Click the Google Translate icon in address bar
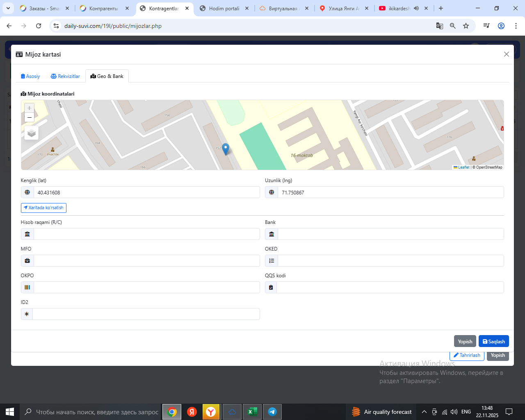525x420 pixels. click(x=439, y=26)
